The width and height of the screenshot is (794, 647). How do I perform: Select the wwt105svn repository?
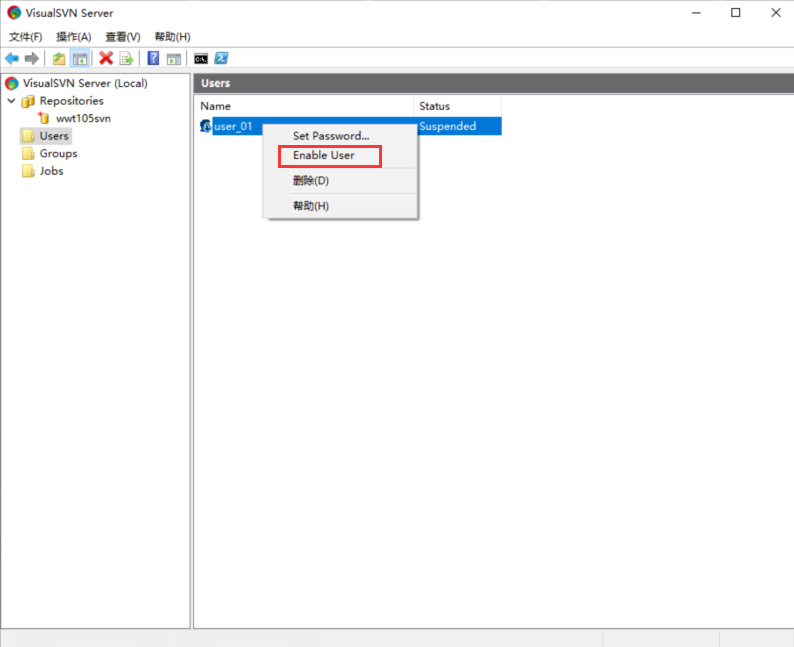click(83, 118)
